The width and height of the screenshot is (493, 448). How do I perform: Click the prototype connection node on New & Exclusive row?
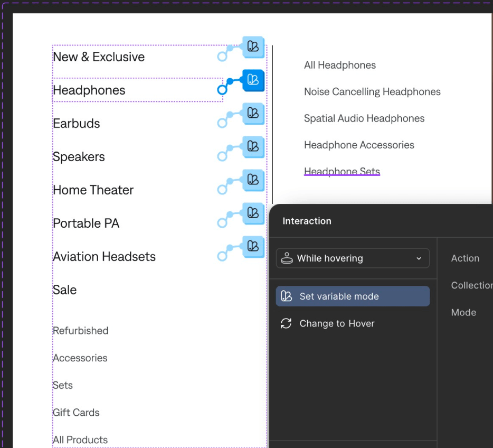tap(222, 57)
